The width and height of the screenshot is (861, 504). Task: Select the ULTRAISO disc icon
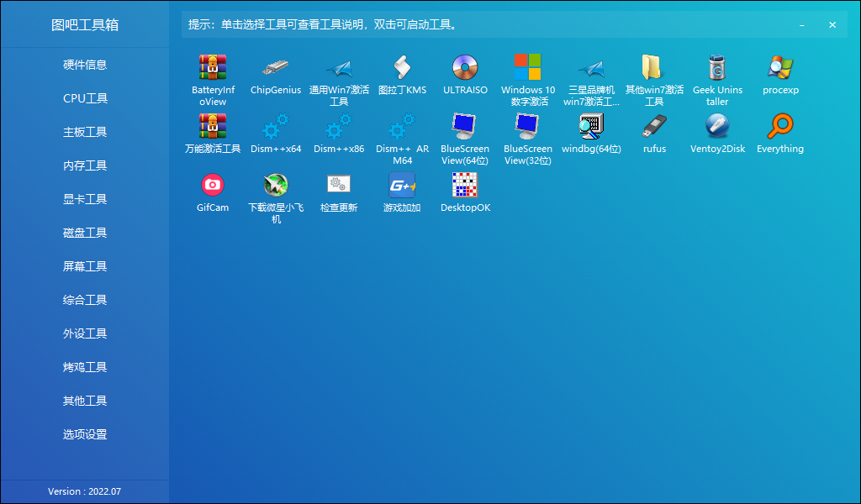pyautogui.click(x=465, y=67)
